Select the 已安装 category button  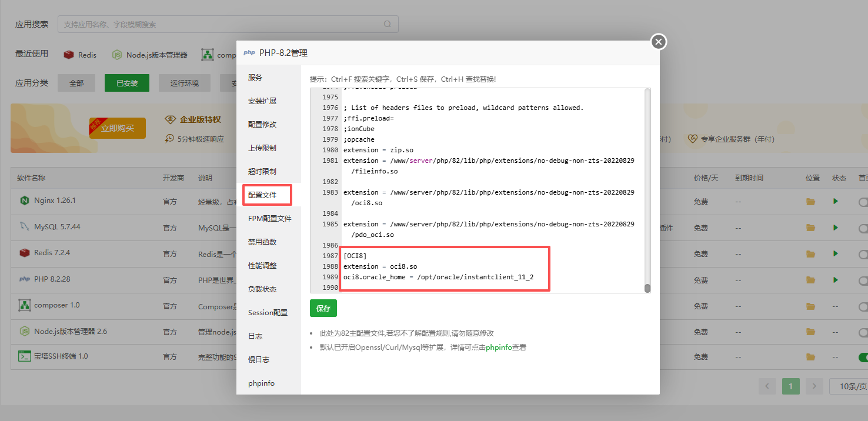tap(127, 83)
